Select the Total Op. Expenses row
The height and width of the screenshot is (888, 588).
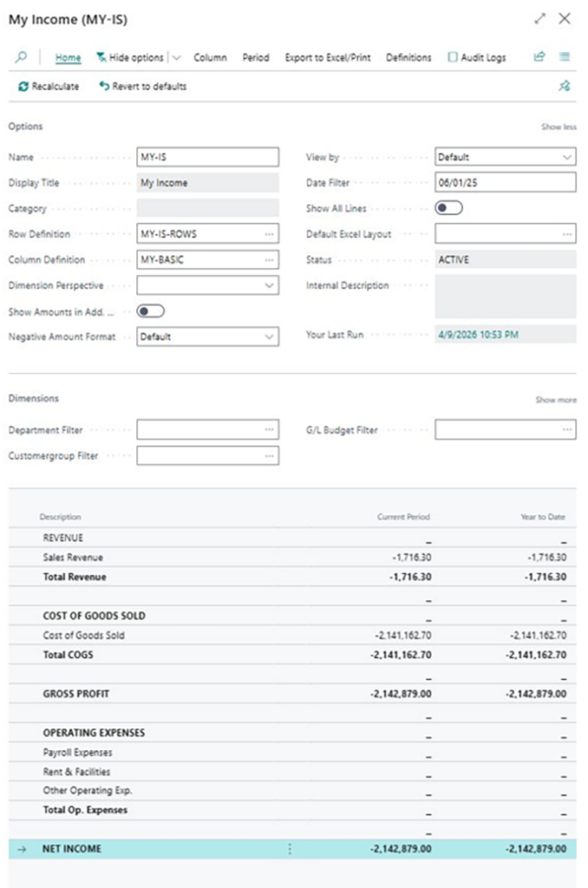pos(292,810)
